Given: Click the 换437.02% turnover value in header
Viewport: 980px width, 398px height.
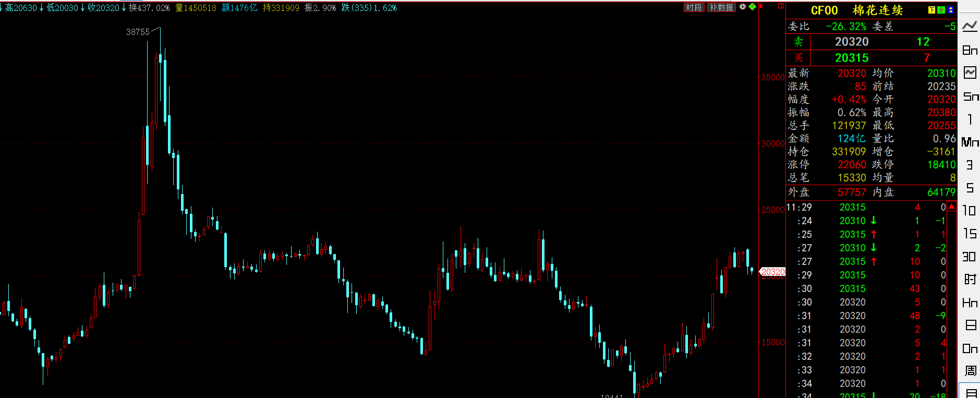Looking at the screenshot, I should (149, 8).
